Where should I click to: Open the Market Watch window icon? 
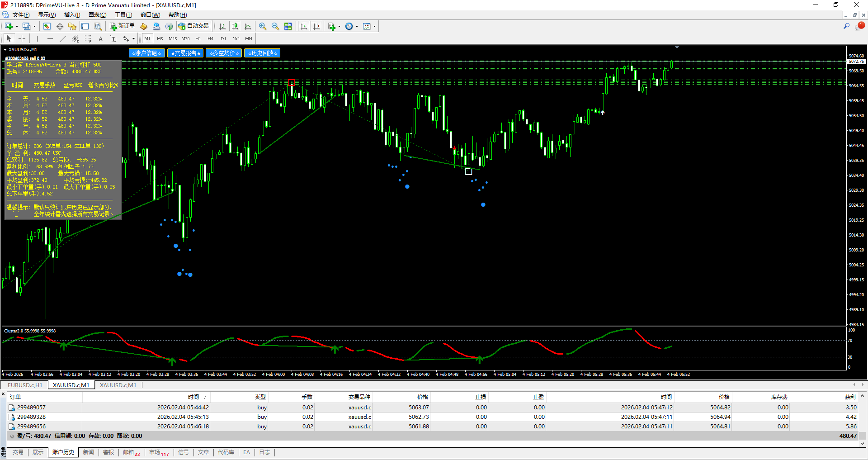[47, 27]
